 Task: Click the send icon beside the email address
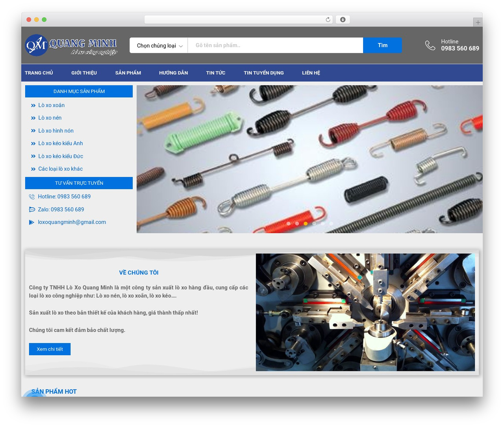click(x=32, y=222)
